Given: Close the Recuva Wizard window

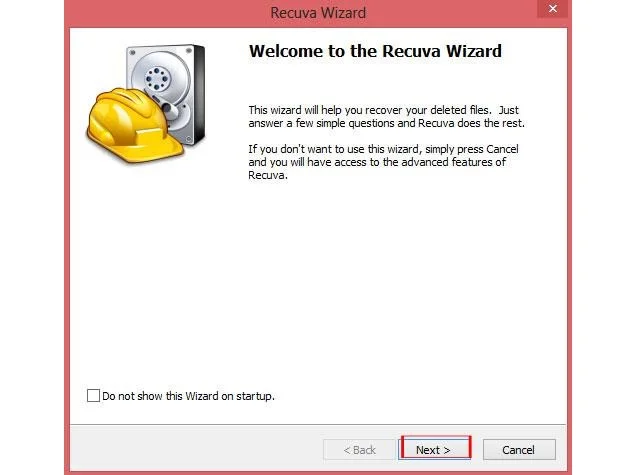Looking at the screenshot, I should point(553,9).
